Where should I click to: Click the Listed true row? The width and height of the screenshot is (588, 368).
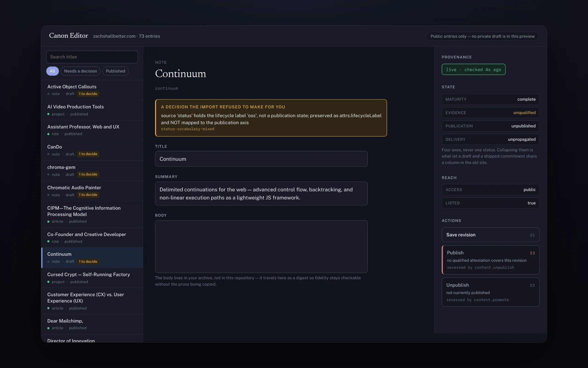(x=490, y=203)
